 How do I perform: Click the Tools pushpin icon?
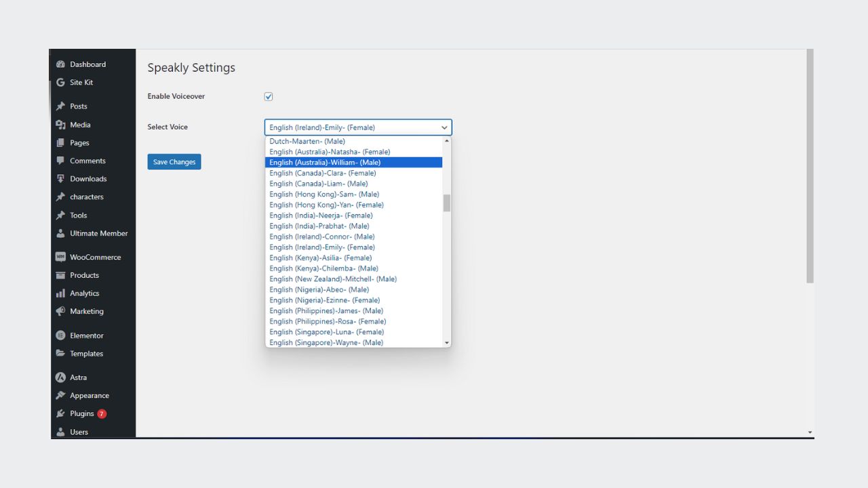tap(60, 216)
